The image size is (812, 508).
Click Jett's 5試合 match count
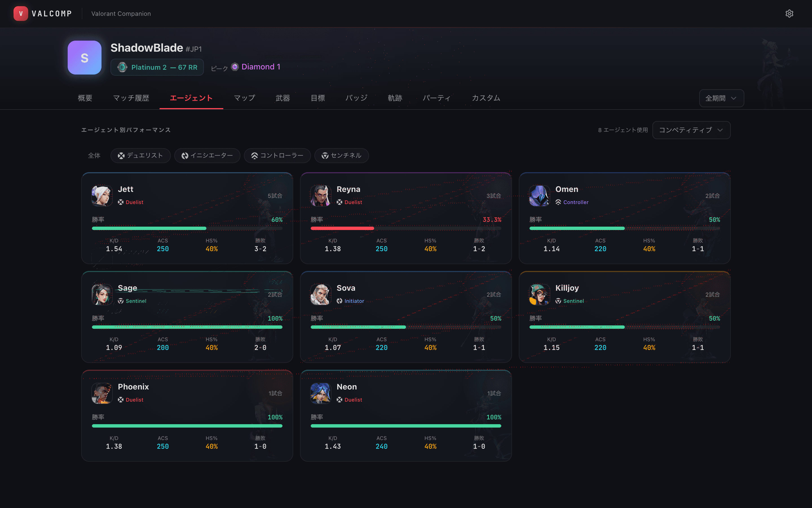[275, 196]
